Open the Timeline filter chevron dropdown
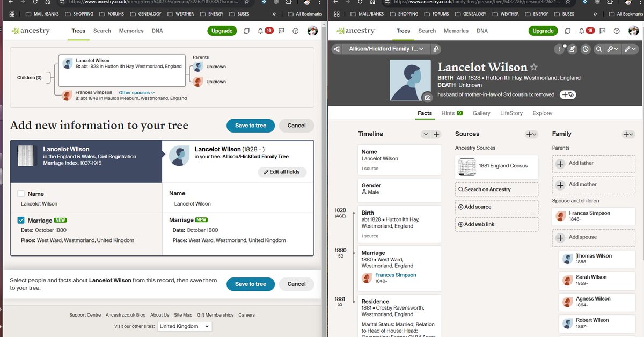The width and height of the screenshot is (644, 337). point(426,134)
